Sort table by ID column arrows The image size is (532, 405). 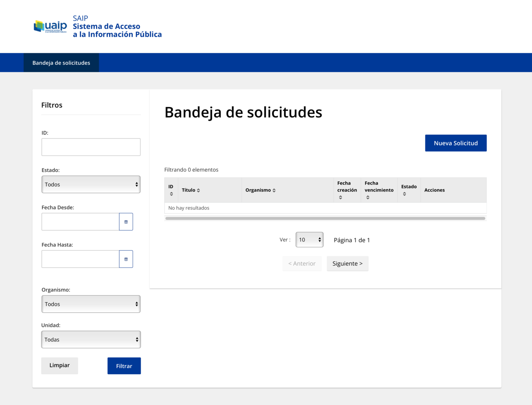click(x=171, y=194)
